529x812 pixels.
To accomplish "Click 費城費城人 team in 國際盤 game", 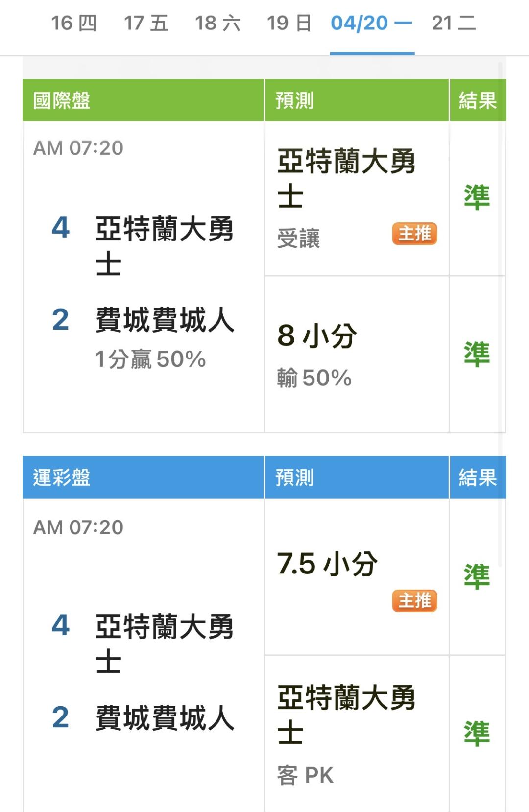I will 165,320.
